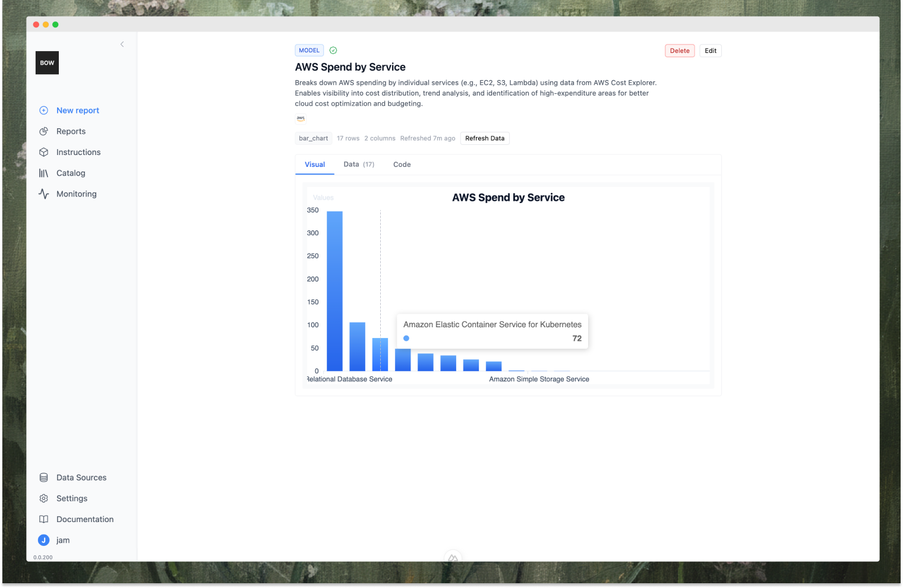The image size is (903, 588).
Task: Click the '17 rows' text
Action: click(x=348, y=138)
